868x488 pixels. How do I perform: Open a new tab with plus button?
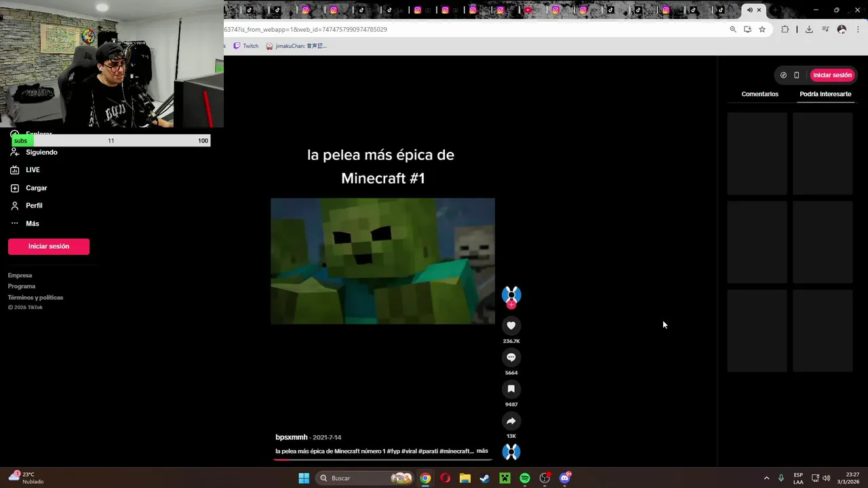coord(774,10)
